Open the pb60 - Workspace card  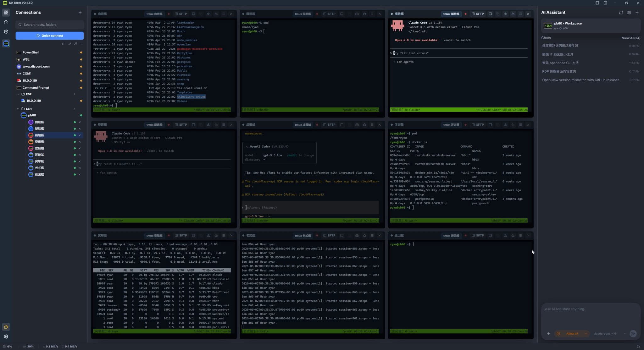coord(591,25)
